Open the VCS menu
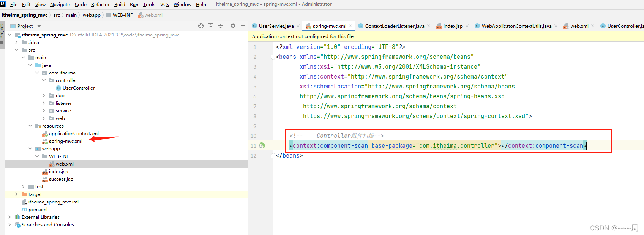The width and height of the screenshot is (644, 235). tap(164, 4)
